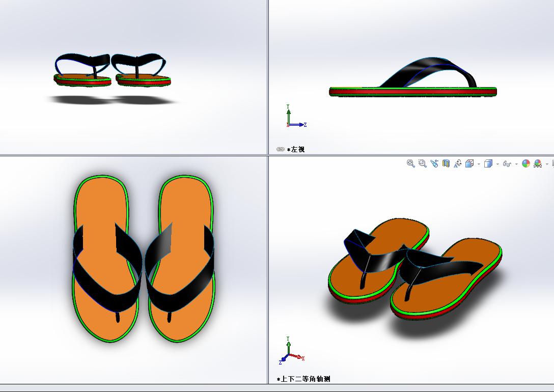Expand the View Orientation dropdown arrow
Viewport: 554px width, 392px height.
click(x=479, y=164)
